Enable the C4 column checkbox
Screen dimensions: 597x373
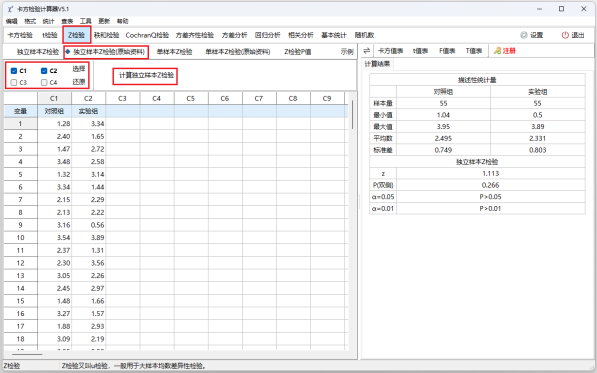(44, 82)
